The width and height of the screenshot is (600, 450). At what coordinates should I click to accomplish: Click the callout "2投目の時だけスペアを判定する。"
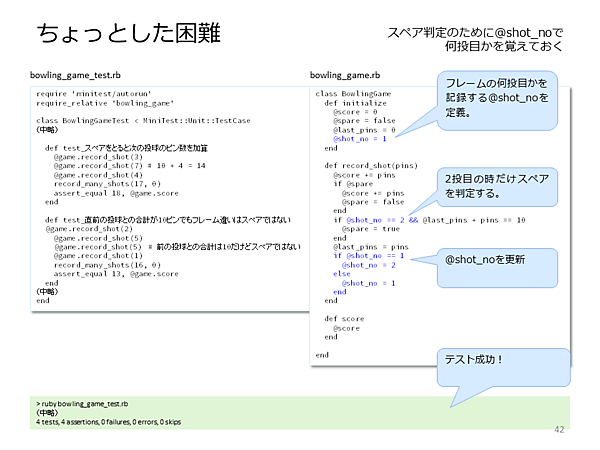497,186
